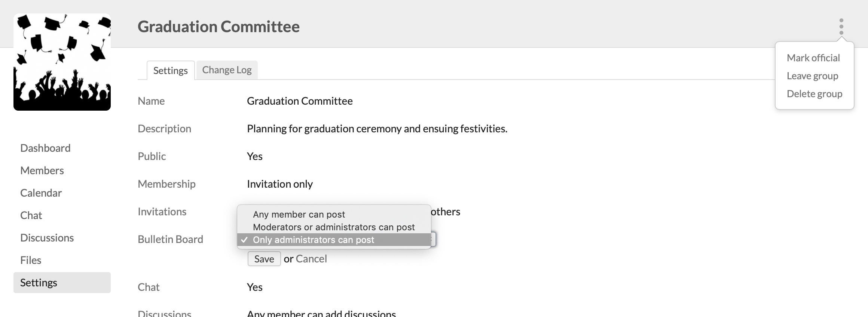The image size is (868, 317).
Task: Go to Dashboard in the sidebar
Action: 45,148
